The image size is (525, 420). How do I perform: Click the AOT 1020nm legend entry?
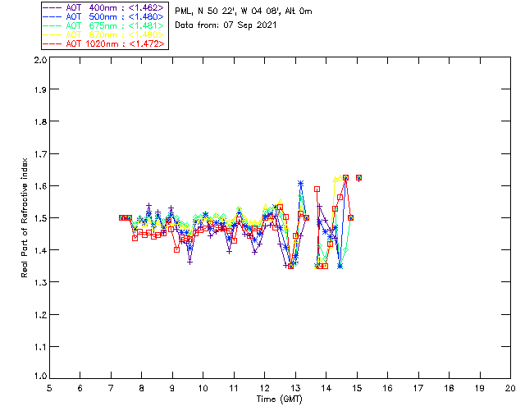tap(104, 43)
